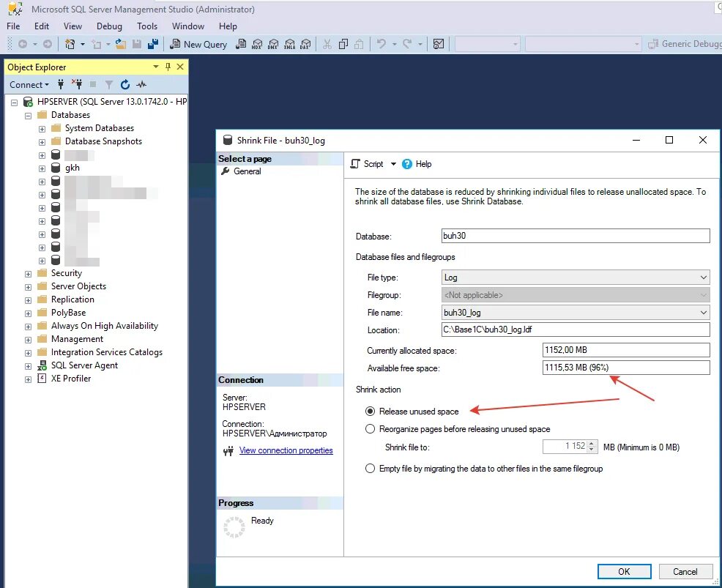Screen dimensions: 722x588
Task: Click OK in Shrink File dialog
Action: tap(624, 571)
